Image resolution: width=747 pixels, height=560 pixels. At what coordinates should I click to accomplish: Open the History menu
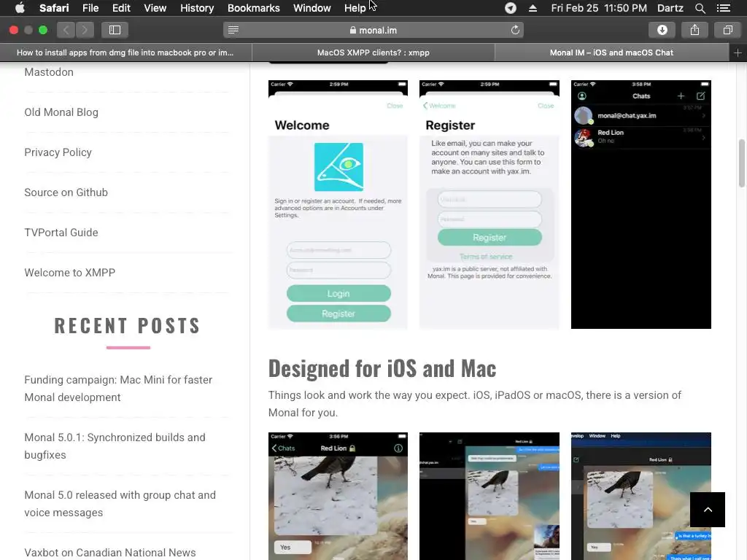pos(197,8)
